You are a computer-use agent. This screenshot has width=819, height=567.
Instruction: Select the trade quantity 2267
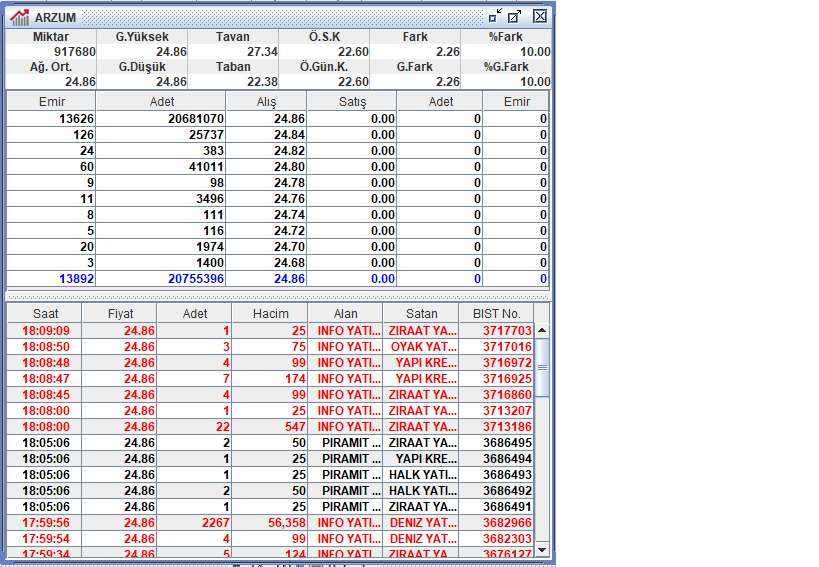216,523
